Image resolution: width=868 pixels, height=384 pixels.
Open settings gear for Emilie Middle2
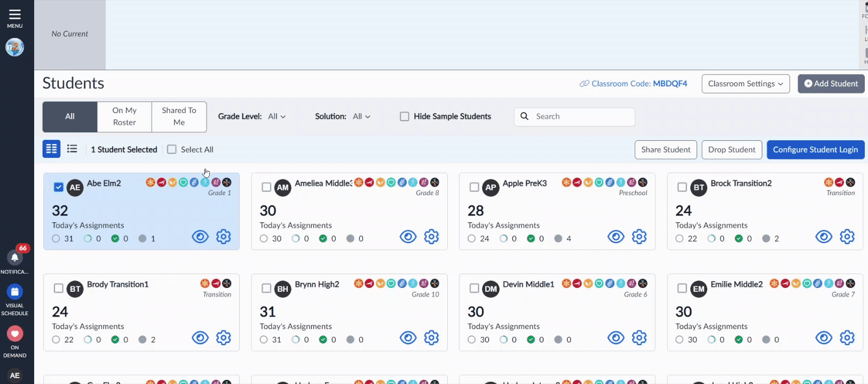pos(847,338)
